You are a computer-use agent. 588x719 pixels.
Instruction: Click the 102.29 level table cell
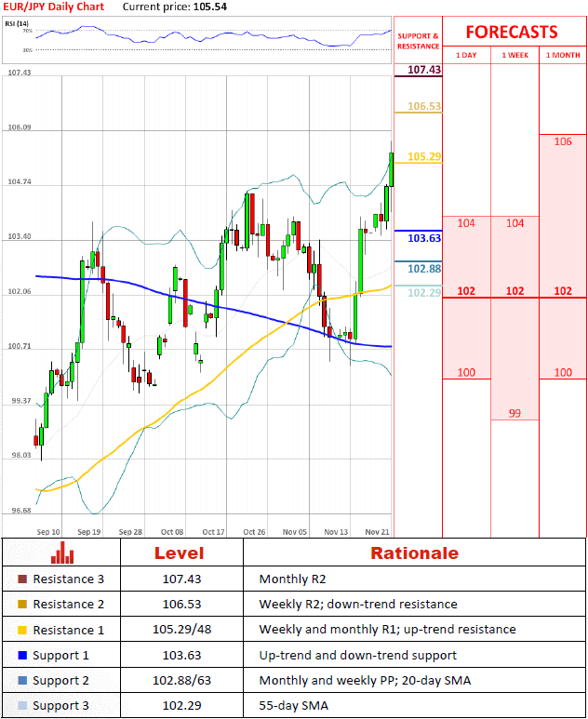point(181,706)
